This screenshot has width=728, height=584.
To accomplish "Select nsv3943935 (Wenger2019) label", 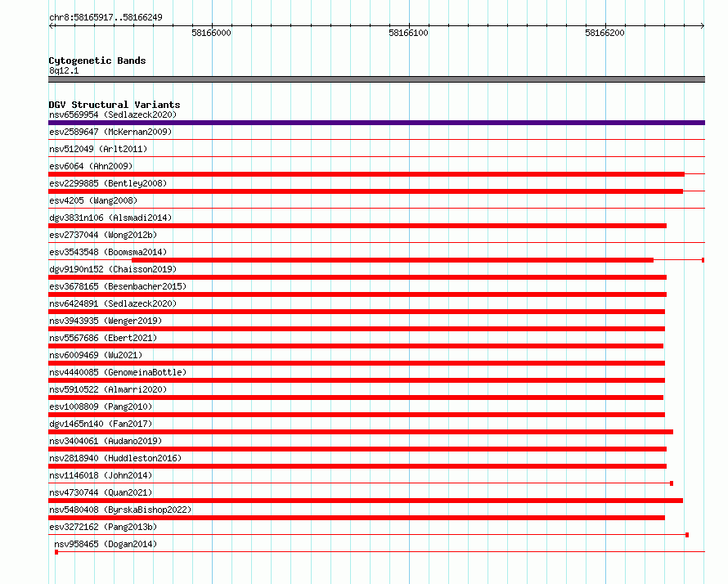I will coord(106,321).
